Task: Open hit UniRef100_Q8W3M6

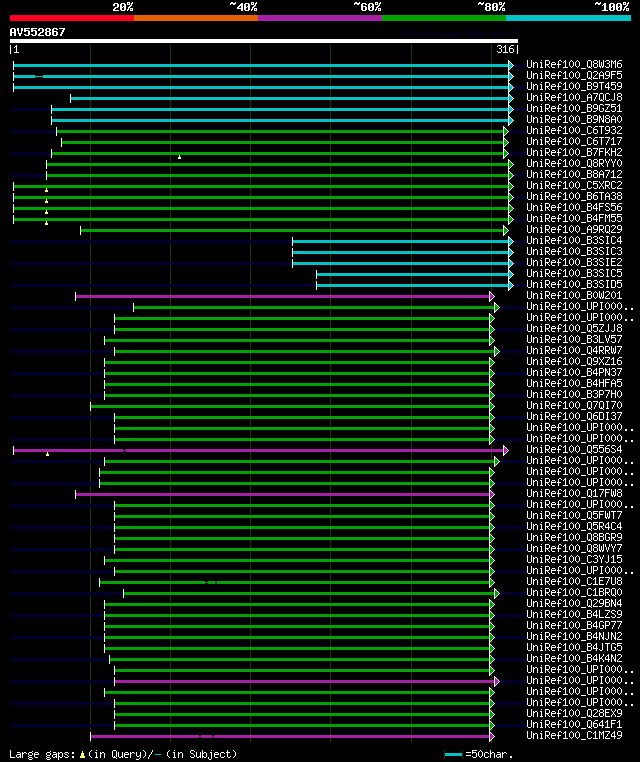Action: pos(574,64)
